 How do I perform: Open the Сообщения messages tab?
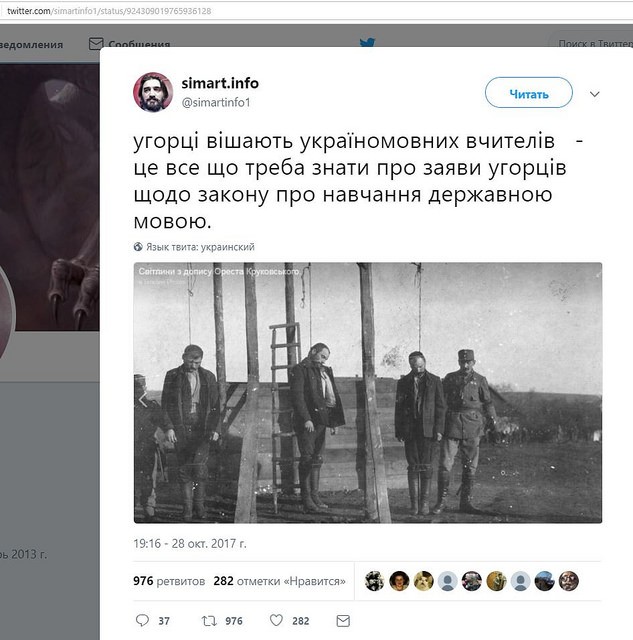130,44
